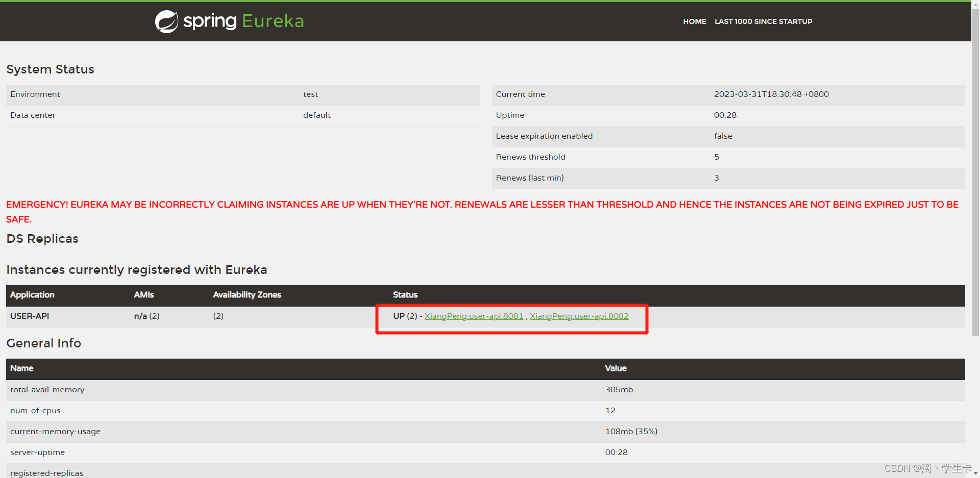Select the Renews (last min) value 3
Screen dimensions: 980x478
(717, 178)
